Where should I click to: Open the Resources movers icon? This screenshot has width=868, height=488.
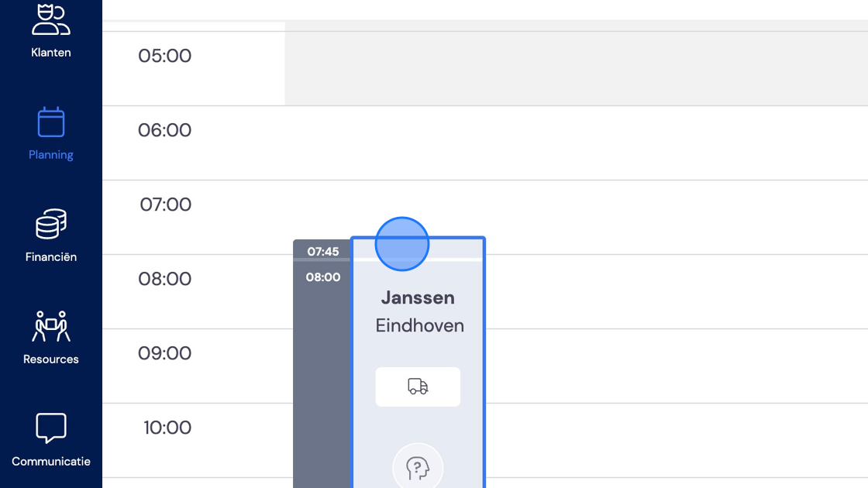point(51,326)
